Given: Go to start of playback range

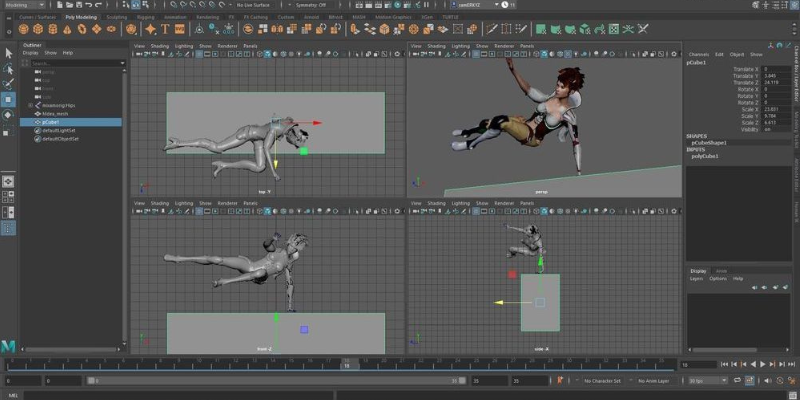Looking at the screenshot, I should coord(724,364).
